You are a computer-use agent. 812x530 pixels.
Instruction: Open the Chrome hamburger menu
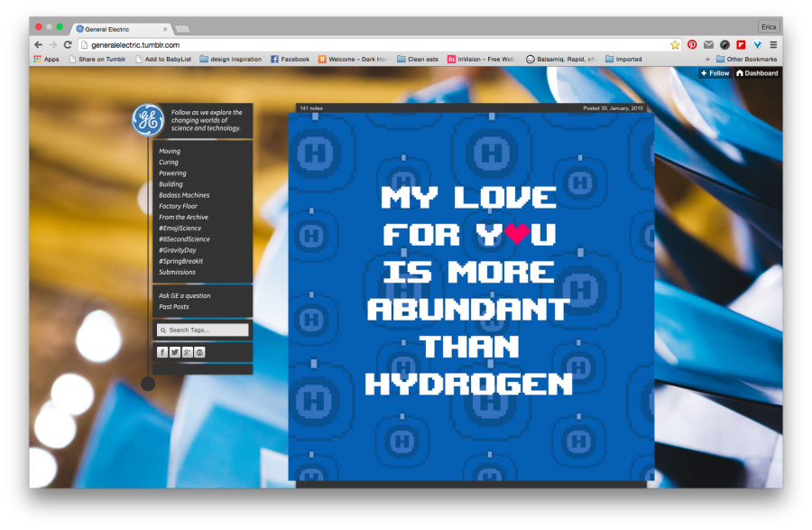(x=773, y=44)
